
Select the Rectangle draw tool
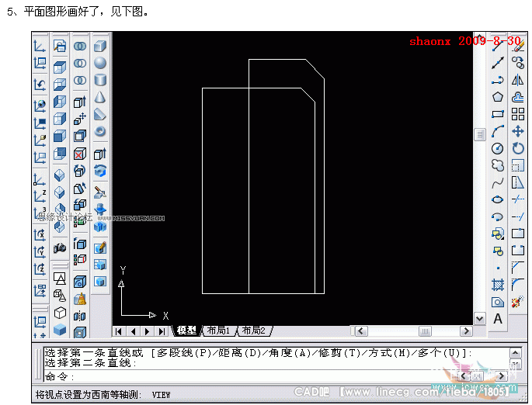[x=498, y=114]
